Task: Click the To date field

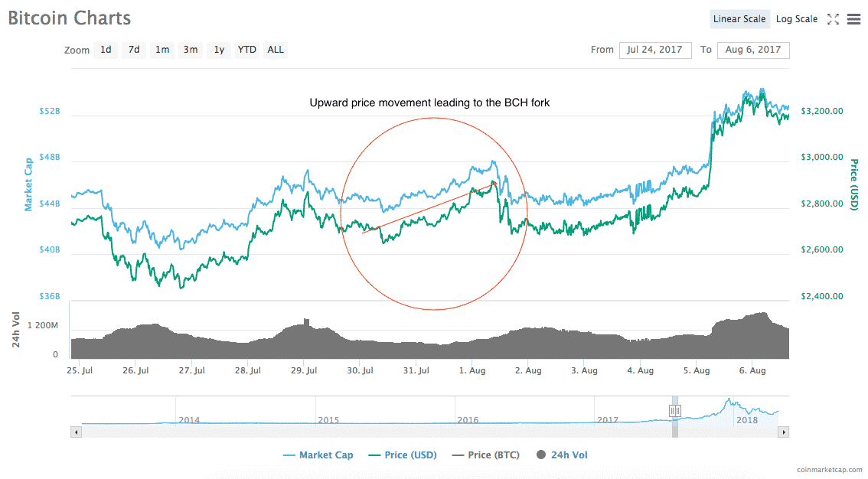Action: (x=753, y=50)
